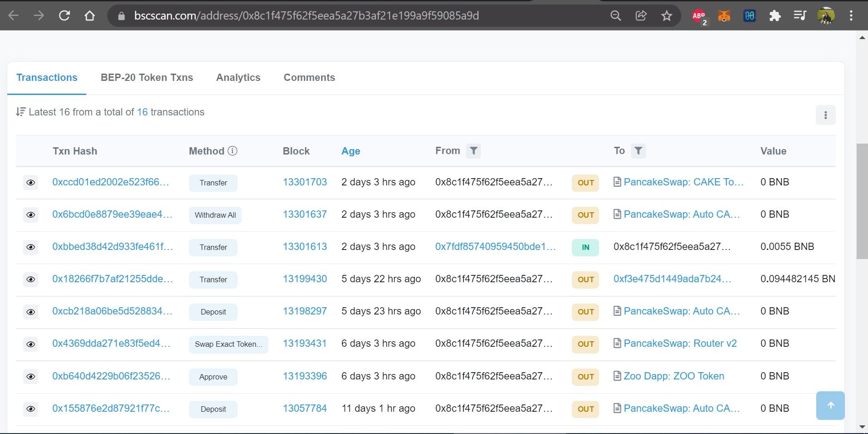Bookmark this page with the star
868x434 pixels.
pos(666,16)
